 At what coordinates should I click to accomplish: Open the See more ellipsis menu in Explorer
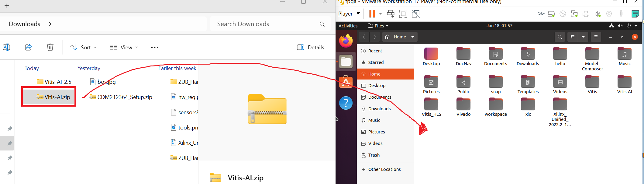155,47
